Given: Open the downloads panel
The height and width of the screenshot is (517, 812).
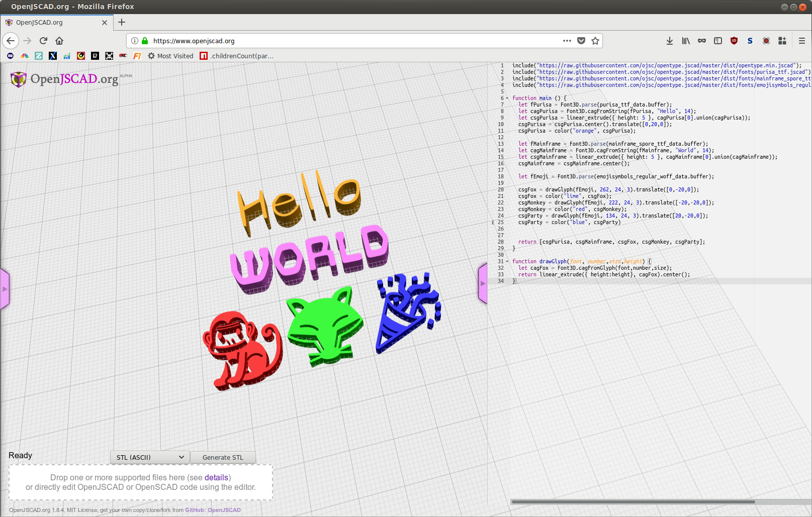Looking at the screenshot, I should (x=670, y=41).
